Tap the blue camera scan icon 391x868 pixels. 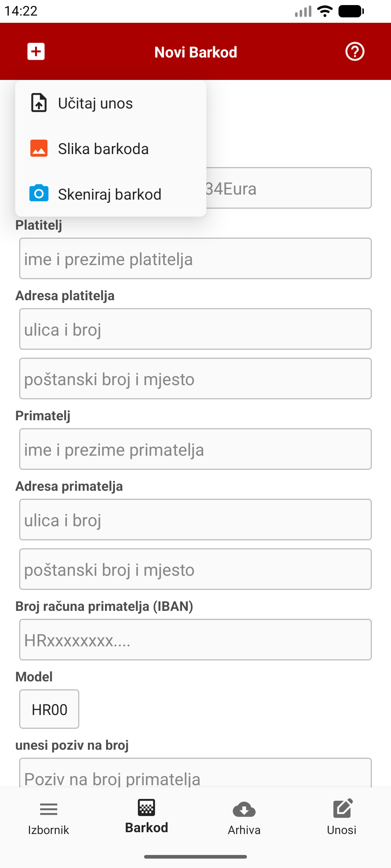point(39,193)
